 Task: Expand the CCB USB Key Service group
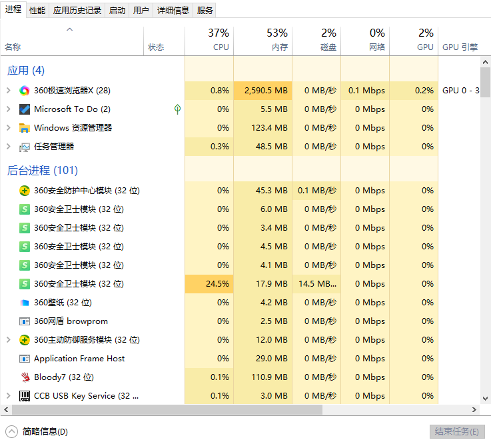9,396
